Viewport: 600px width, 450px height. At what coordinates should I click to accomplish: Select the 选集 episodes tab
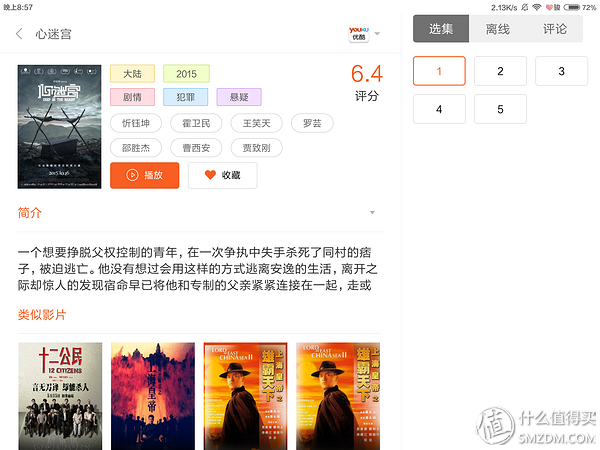pyautogui.click(x=441, y=29)
